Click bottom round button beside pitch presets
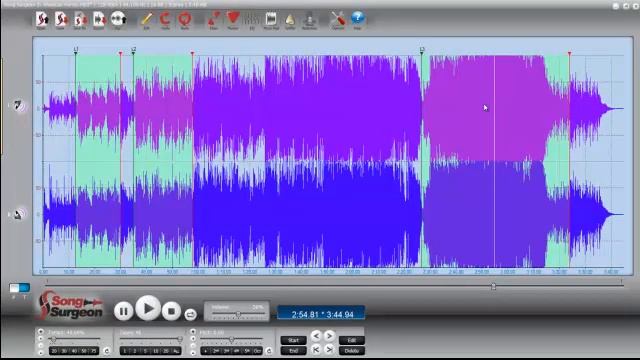Image resolution: width=640 pixels, height=360 pixels. click(x=193, y=353)
